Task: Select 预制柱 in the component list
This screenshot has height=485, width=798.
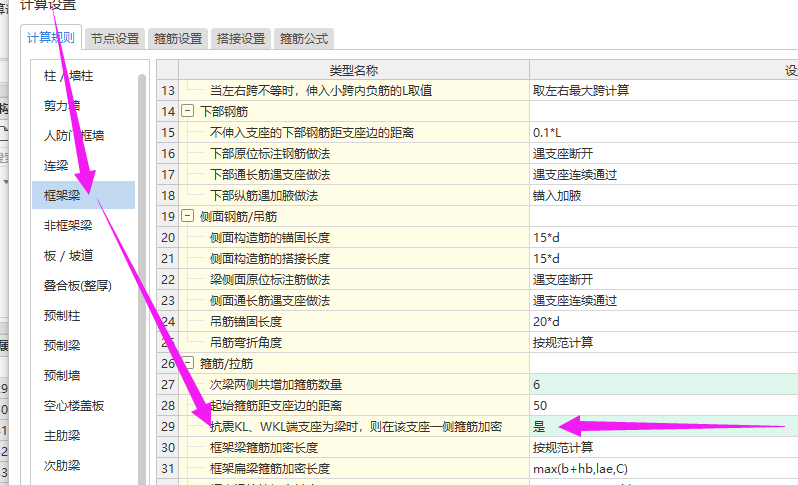Action: click(x=62, y=316)
